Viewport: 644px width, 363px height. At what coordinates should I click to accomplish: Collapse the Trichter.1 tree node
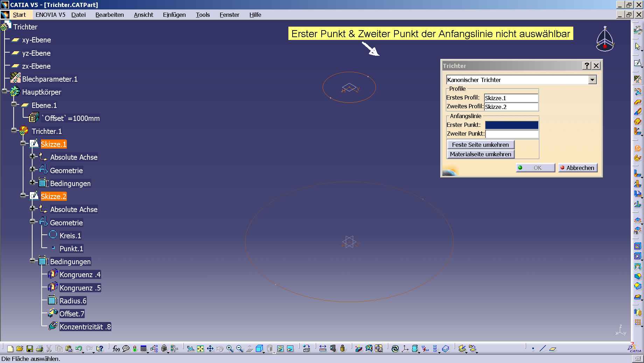pyautogui.click(x=14, y=130)
